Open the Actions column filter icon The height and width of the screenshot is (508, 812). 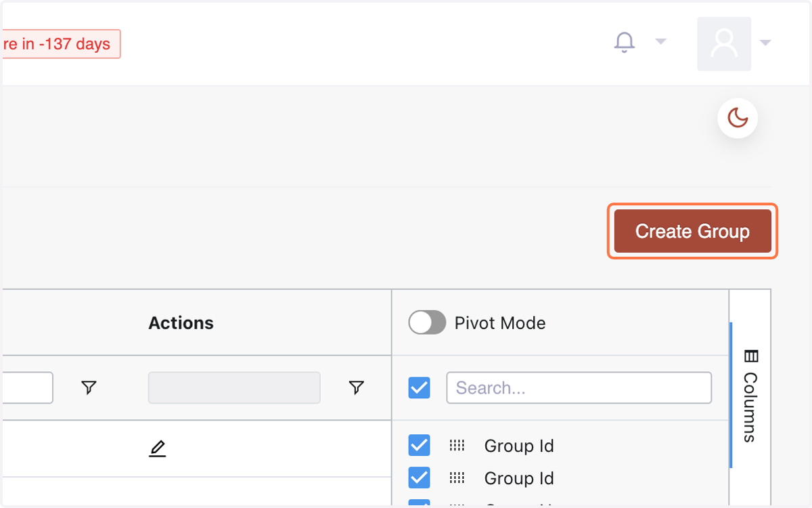pos(356,387)
